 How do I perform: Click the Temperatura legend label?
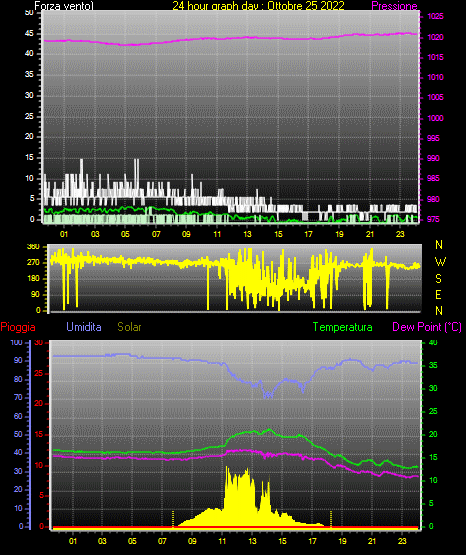point(343,327)
